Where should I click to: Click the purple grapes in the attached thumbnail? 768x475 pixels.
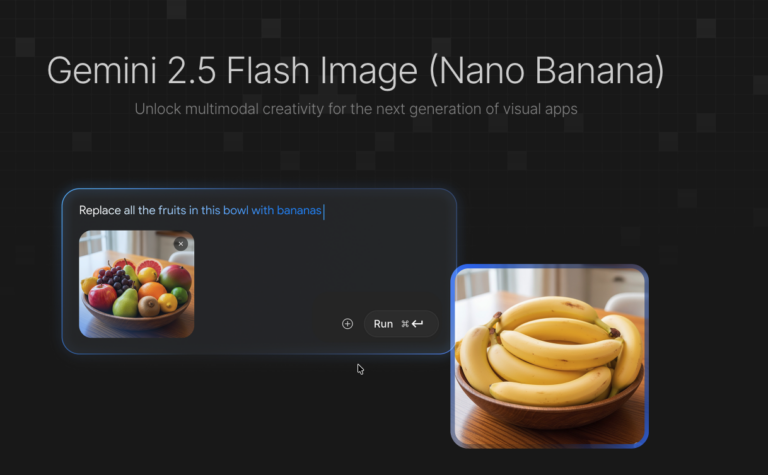pos(114,278)
